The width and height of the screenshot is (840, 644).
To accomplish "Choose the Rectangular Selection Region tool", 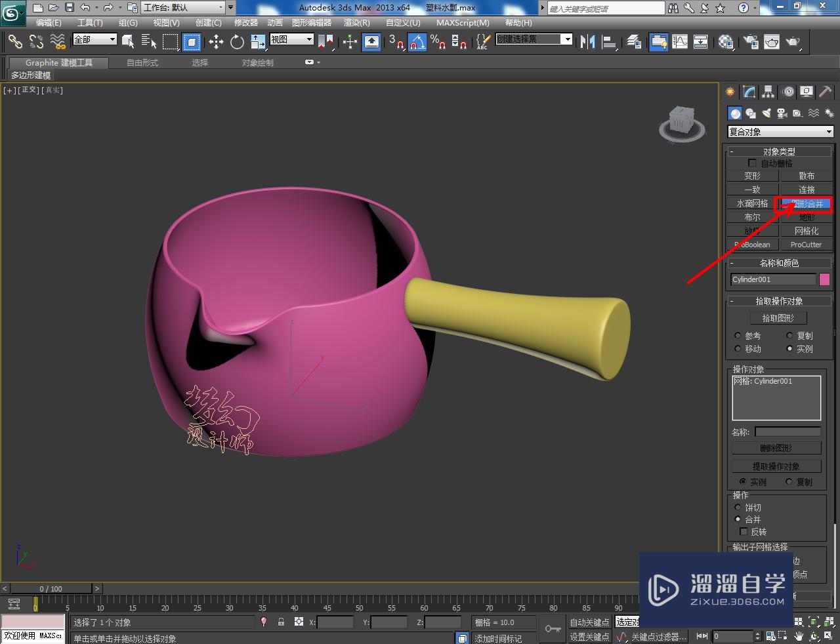I will click(x=171, y=42).
